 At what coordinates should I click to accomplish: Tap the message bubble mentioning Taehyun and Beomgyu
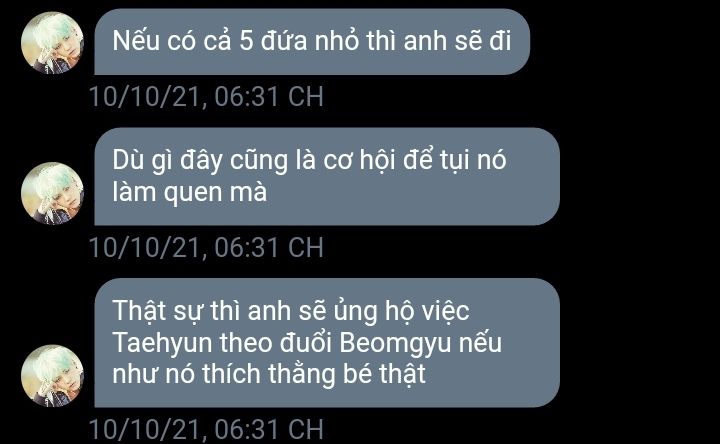tap(327, 343)
